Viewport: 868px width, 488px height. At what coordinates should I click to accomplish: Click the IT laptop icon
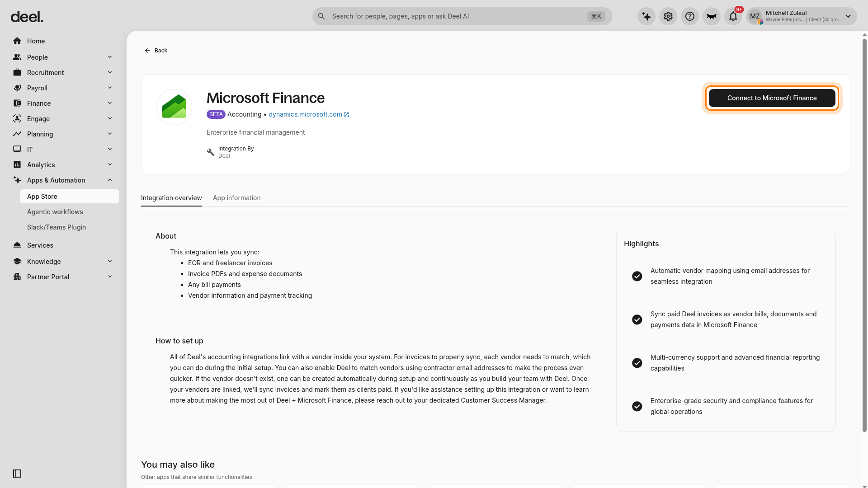(x=17, y=150)
